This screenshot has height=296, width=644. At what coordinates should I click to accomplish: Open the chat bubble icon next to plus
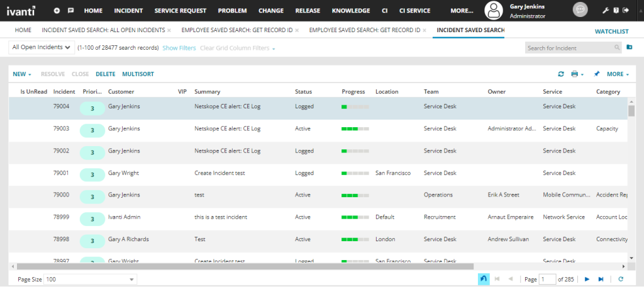70,11
